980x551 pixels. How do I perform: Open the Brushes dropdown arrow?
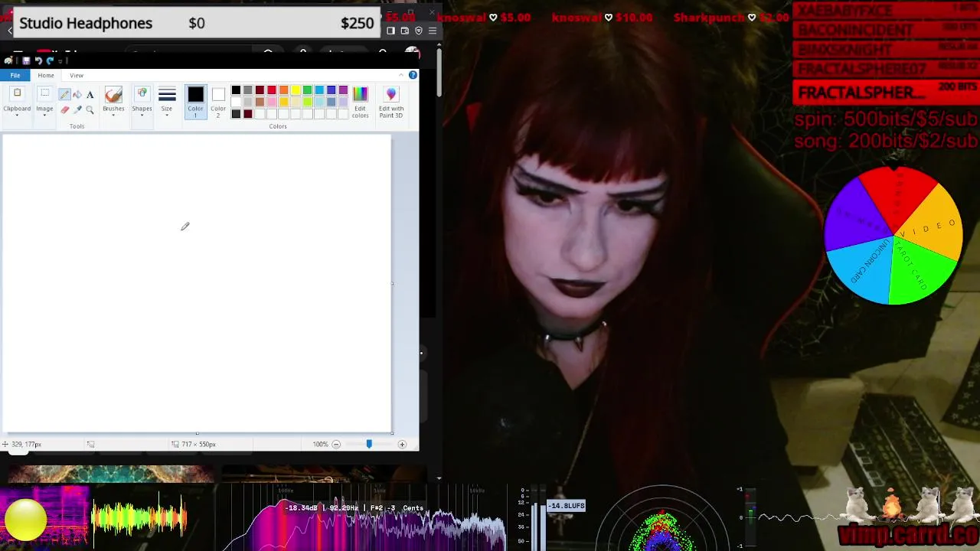[113, 115]
